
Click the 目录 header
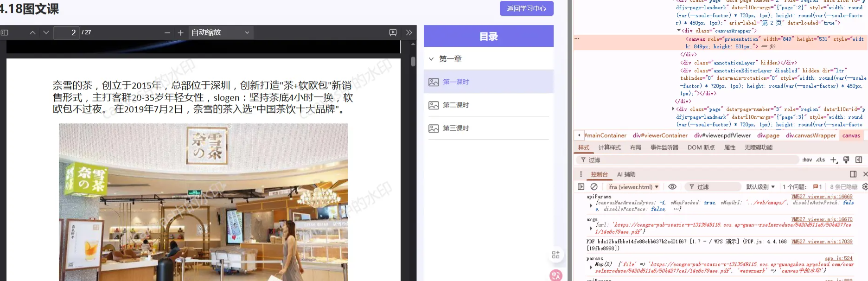pyautogui.click(x=489, y=36)
